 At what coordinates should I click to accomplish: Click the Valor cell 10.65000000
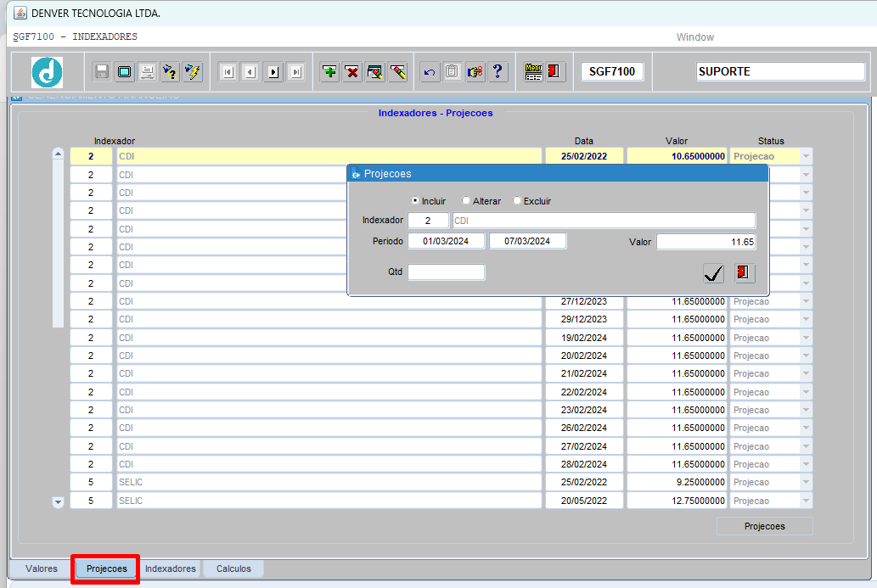(x=677, y=156)
